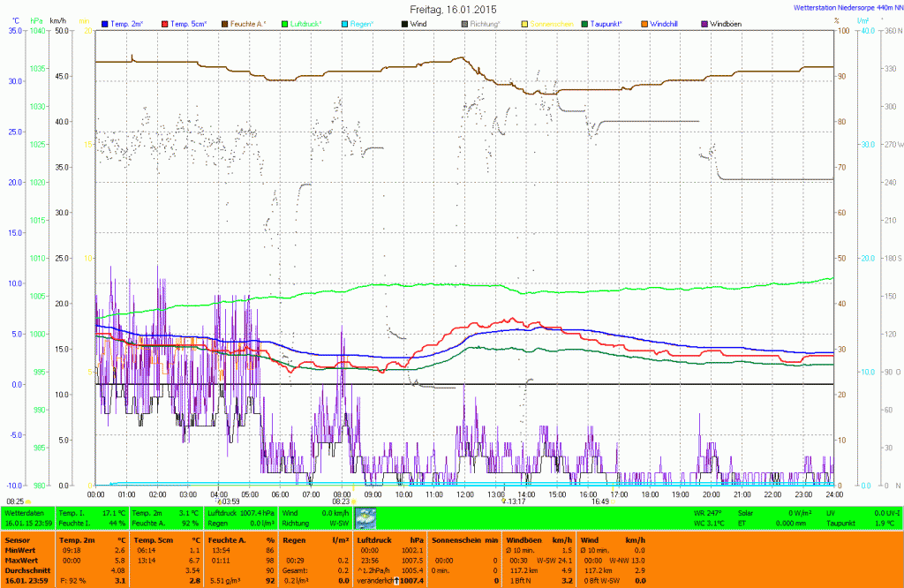Image resolution: width=904 pixels, height=588 pixels.
Task: Click the moon icon beside 13:17
Action: [x=504, y=501]
